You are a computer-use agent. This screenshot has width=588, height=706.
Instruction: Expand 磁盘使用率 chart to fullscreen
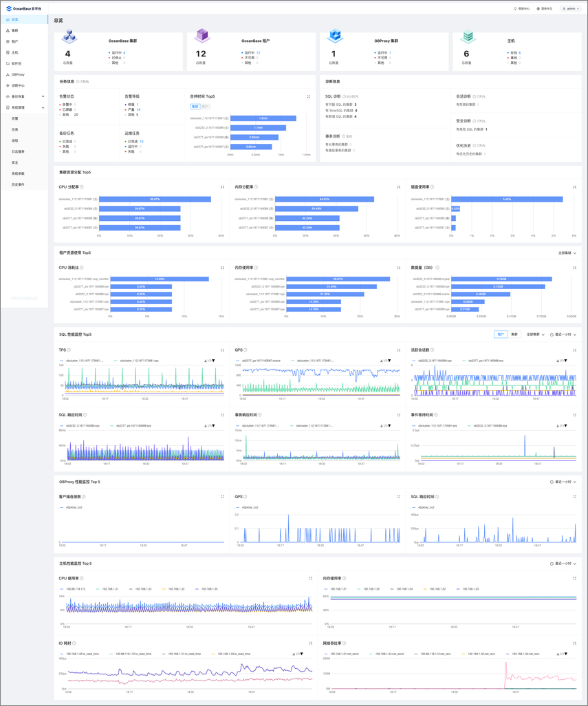pyautogui.click(x=574, y=187)
